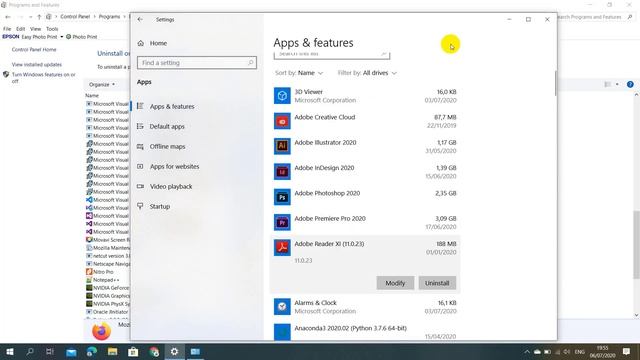Click the Alarms & Clock icon
This screenshot has height=360, width=640.
[x=282, y=307]
